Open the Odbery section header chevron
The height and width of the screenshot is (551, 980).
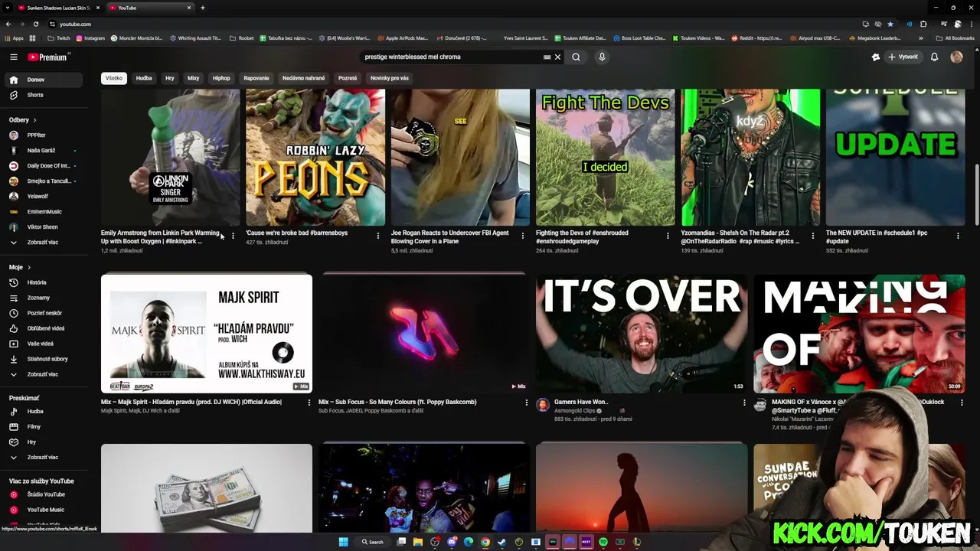(34, 120)
